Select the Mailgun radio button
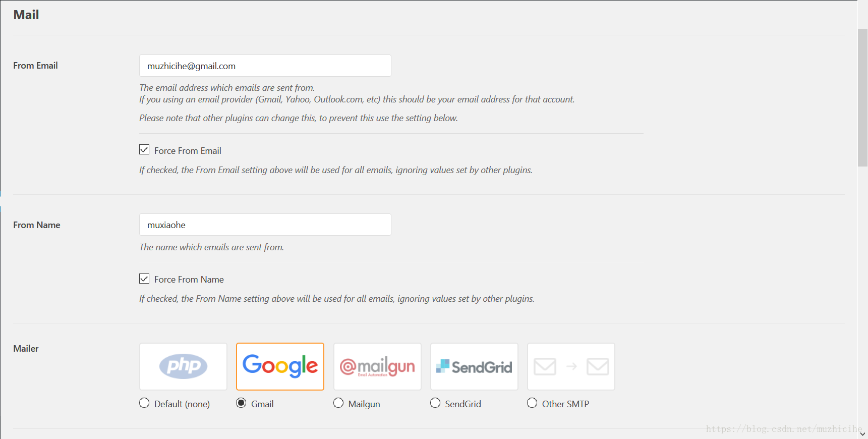868x439 pixels. click(338, 403)
